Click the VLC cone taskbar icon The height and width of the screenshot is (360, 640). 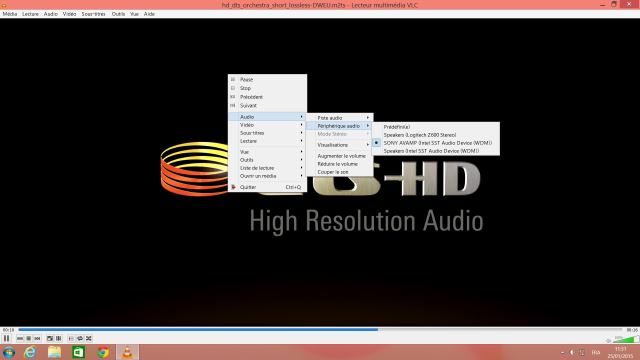coord(127,352)
